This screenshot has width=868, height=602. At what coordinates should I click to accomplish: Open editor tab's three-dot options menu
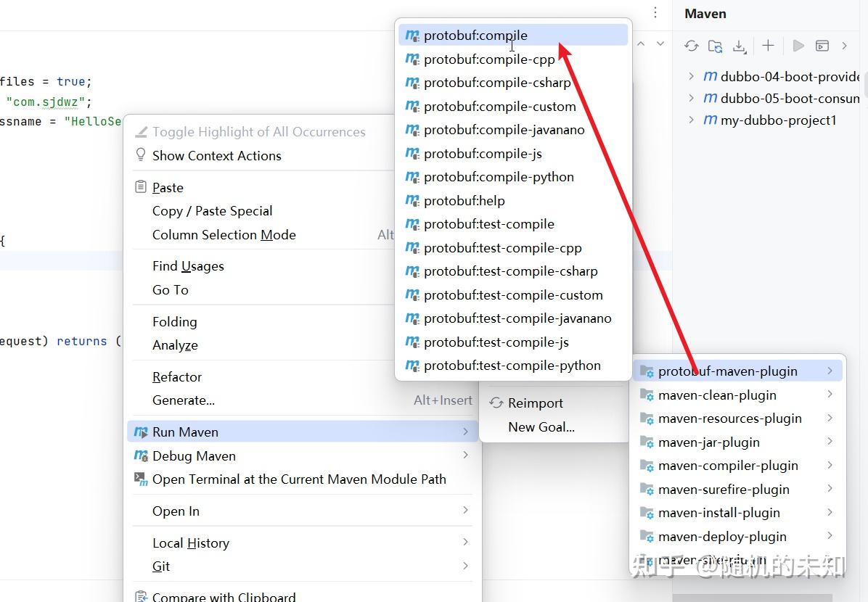pyautogui.click(x=655, y=12)
